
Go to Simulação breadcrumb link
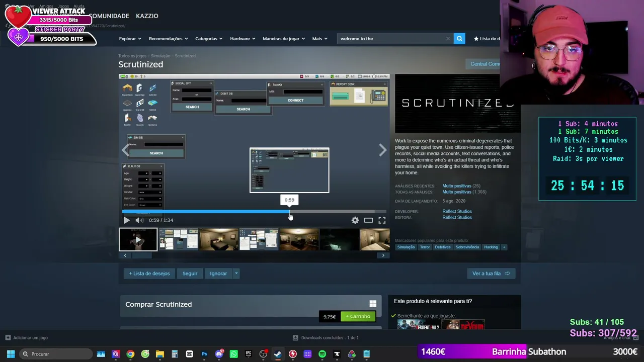point(160,56)
